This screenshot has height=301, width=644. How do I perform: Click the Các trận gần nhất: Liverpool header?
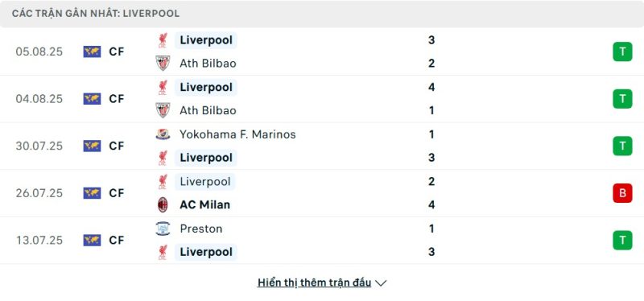96,14
